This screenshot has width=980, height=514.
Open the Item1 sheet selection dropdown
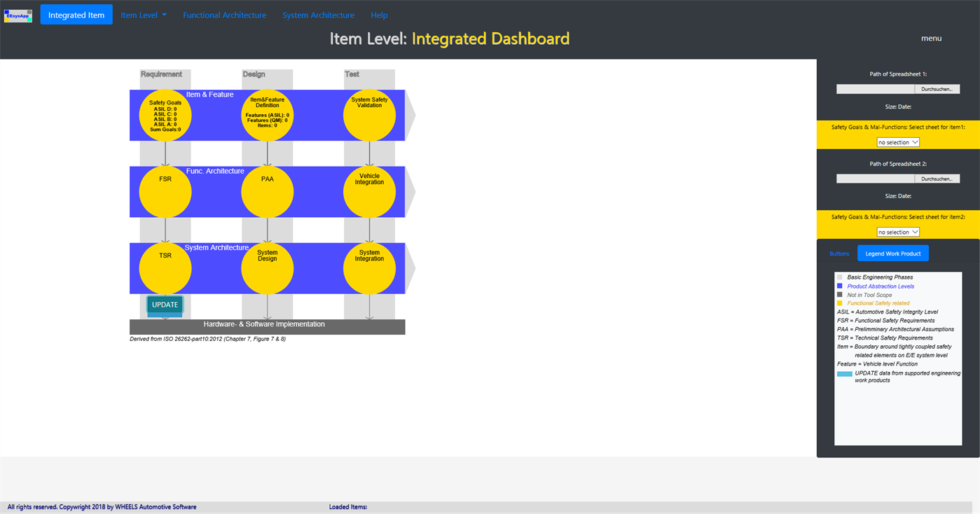point(898,142)
